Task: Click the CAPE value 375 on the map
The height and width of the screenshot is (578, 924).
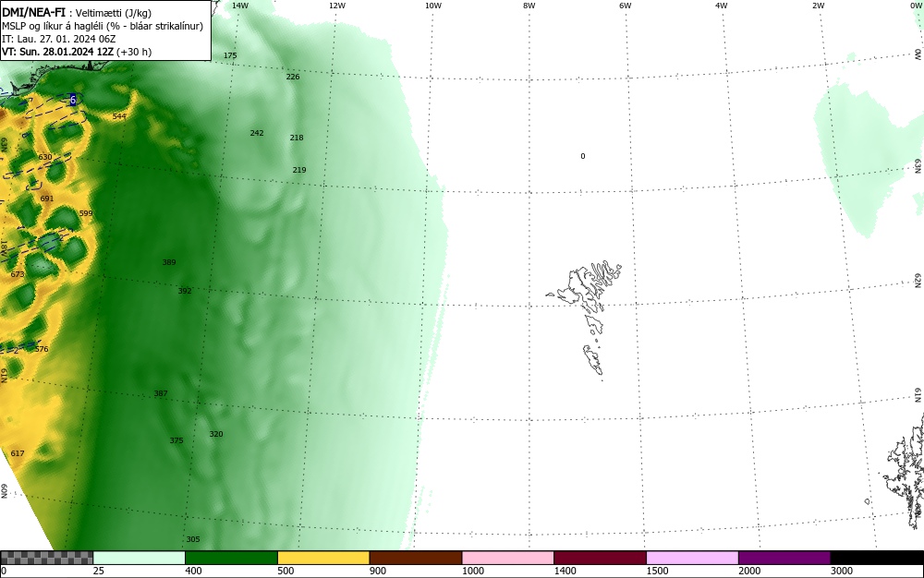Action: [176, 440]
